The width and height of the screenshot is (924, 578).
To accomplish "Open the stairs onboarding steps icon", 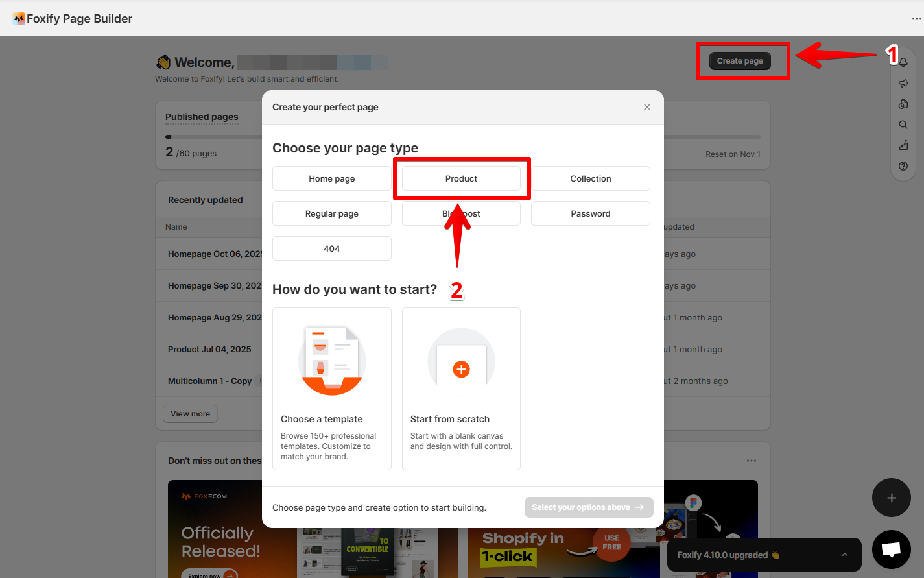I will pos(903,145).
